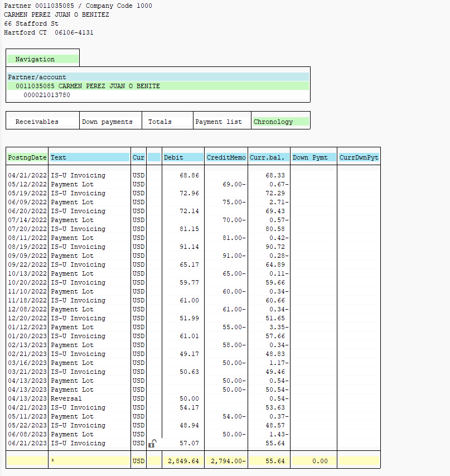The height and width of the screenshot is (476, 450).
Task: Open the Navigation tab
Action: (35, 59)
